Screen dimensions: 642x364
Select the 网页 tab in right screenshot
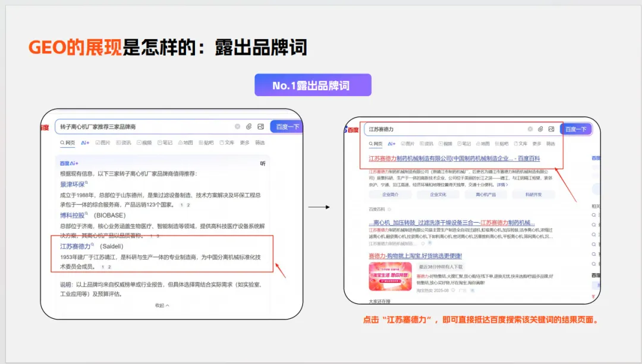[x=376, y=144]
